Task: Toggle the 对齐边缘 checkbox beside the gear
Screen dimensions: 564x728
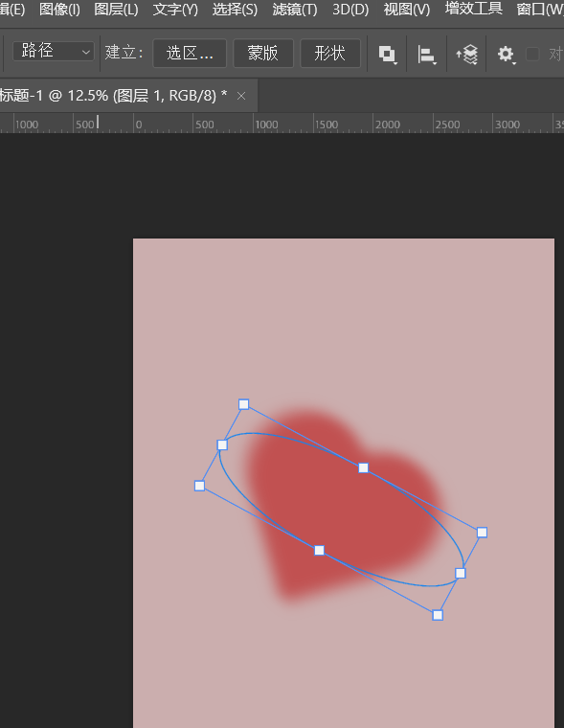Action: tap(532, 55)
